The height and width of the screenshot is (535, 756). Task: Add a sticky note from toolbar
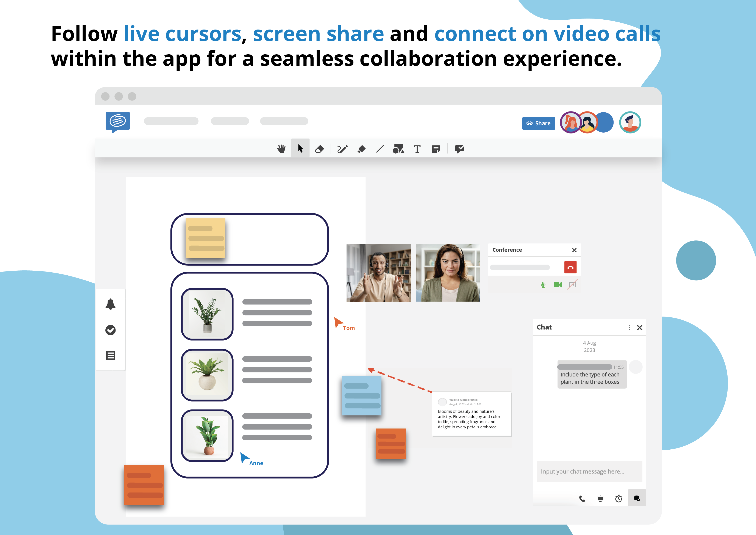pyautogui.click(x=436, y=149)
